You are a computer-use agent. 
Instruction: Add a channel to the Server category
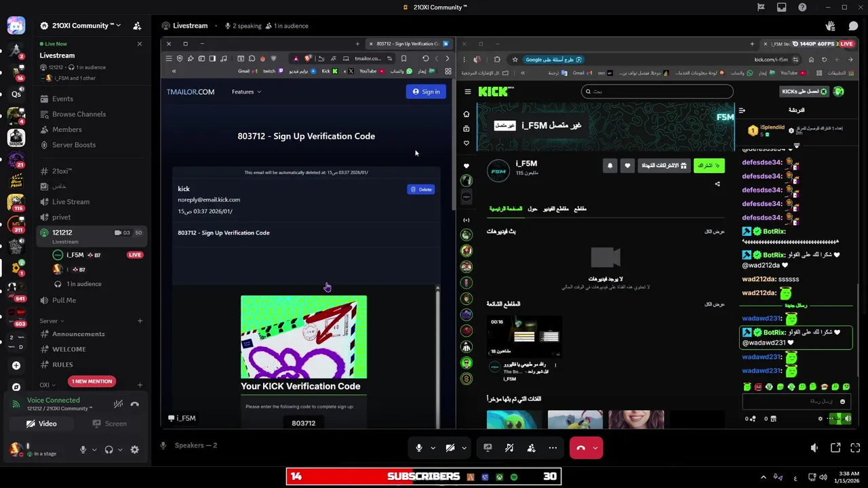click(x=140, y=321)
